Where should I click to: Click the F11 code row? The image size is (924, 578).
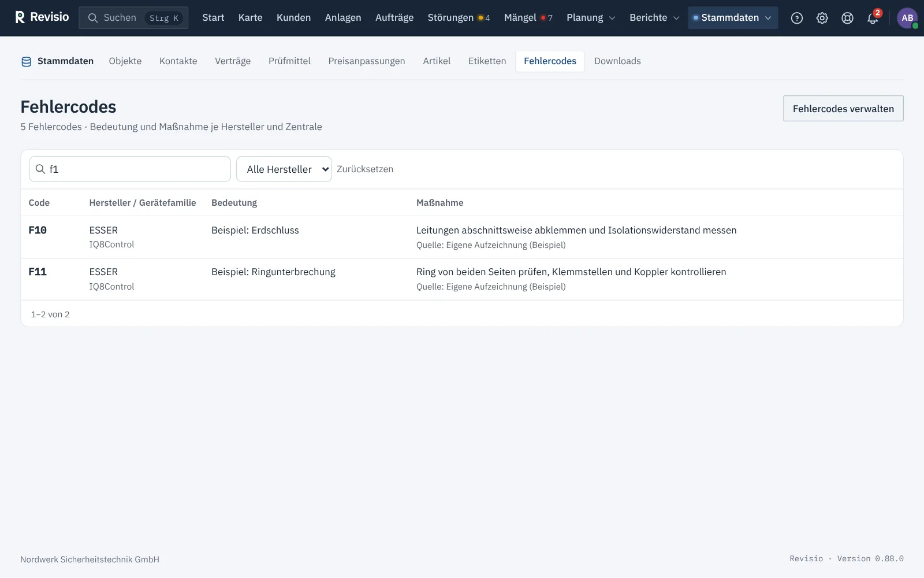[462, 279]
